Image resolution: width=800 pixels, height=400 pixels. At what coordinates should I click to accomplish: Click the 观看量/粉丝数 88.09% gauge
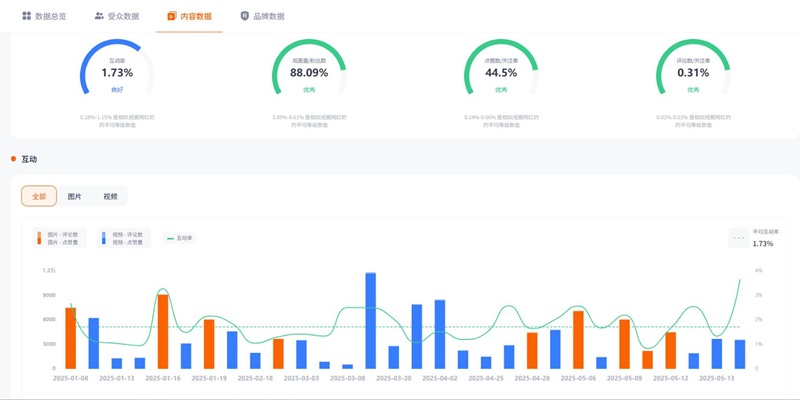309,72
